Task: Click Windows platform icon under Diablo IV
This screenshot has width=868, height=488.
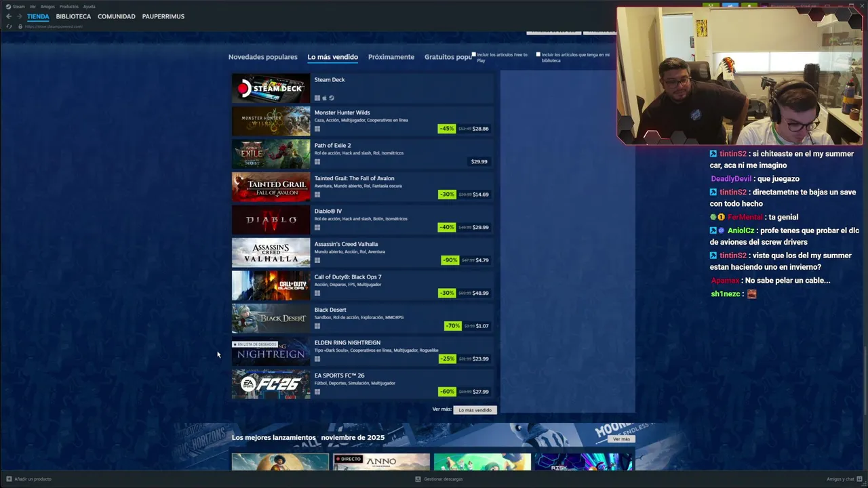Action: (317, 228)
